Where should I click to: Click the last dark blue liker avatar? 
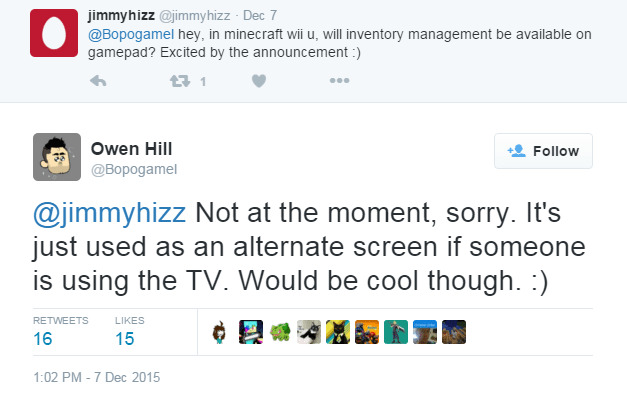[454, 332]
